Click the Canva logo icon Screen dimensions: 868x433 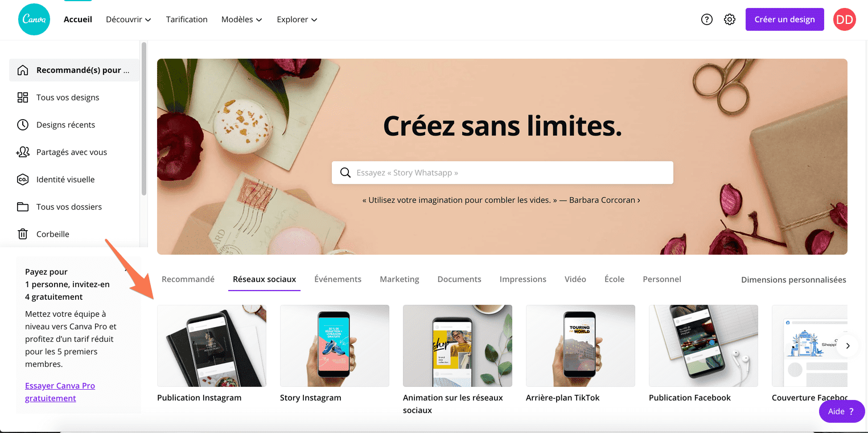point(34,19)
